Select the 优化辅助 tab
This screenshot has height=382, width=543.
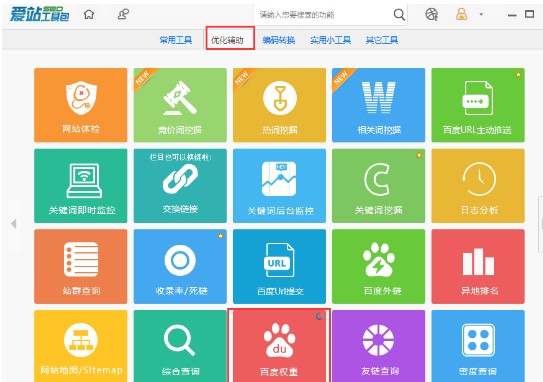coord(227,40)
